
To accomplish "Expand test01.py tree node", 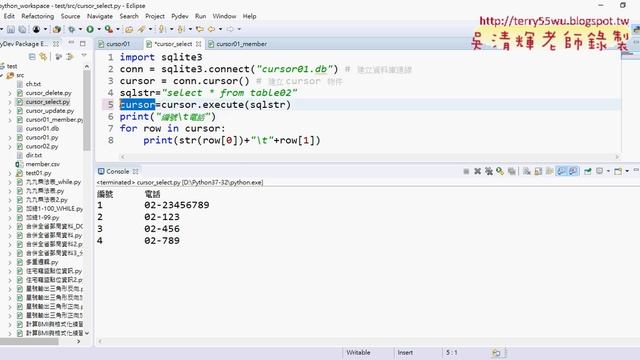I will click(10, 173).
